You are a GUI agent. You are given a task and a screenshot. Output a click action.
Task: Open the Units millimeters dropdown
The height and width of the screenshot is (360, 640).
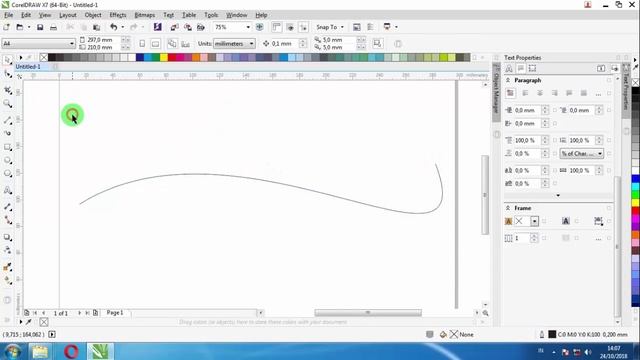(x=251, y=43)
